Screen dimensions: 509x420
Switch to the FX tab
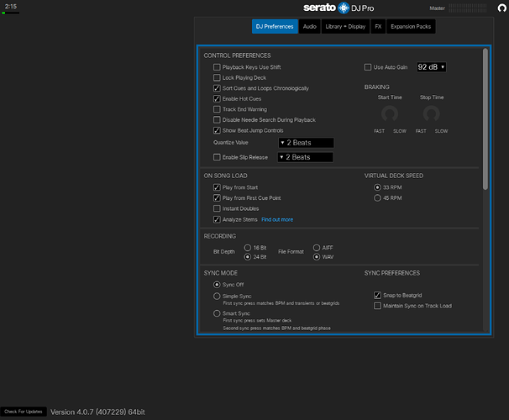click(378, 26)
